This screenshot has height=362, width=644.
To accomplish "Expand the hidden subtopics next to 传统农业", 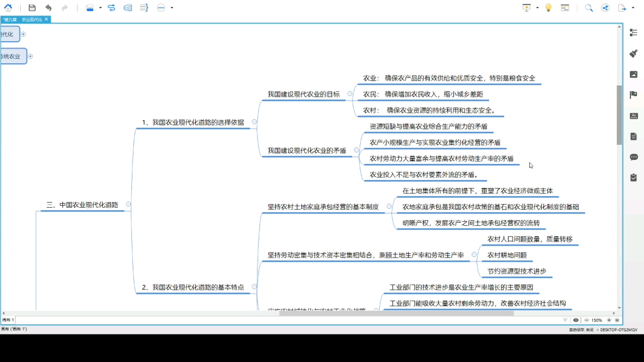I will pyautogui.click(x=30, y=56).
